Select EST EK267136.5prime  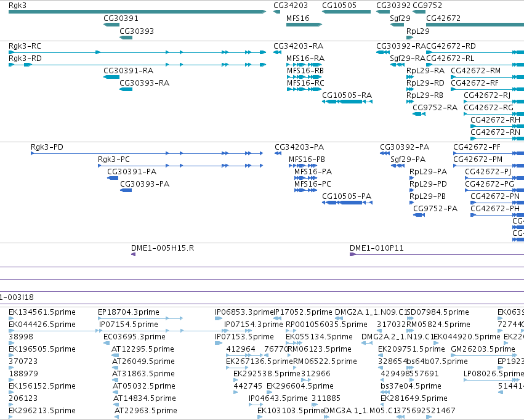tap(237, 368)
